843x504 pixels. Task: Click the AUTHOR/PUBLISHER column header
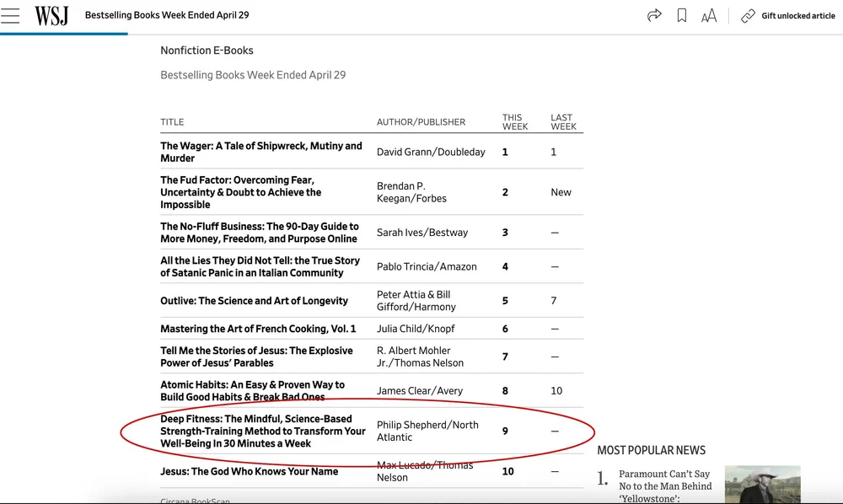[421, 122]
